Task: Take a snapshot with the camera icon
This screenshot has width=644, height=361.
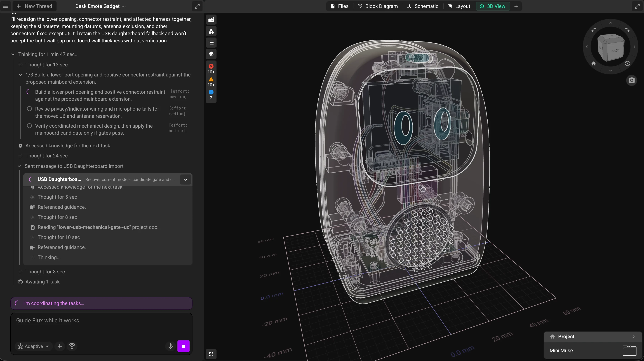Action: coord(631,80)
